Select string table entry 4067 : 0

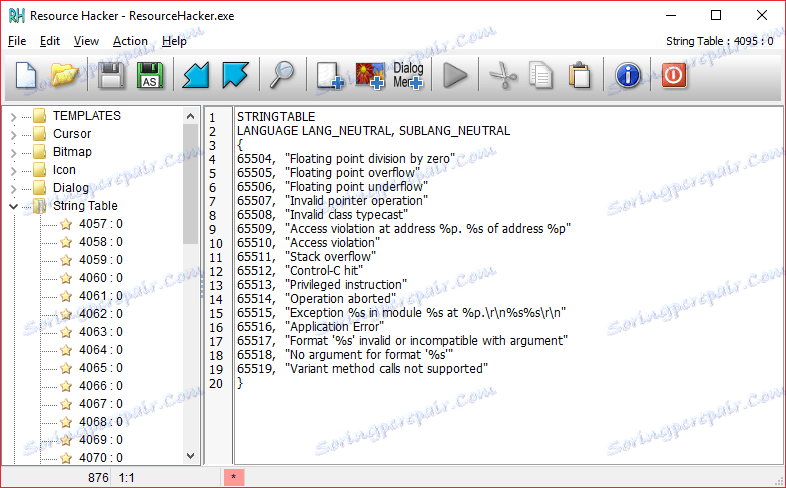(101, 404)
